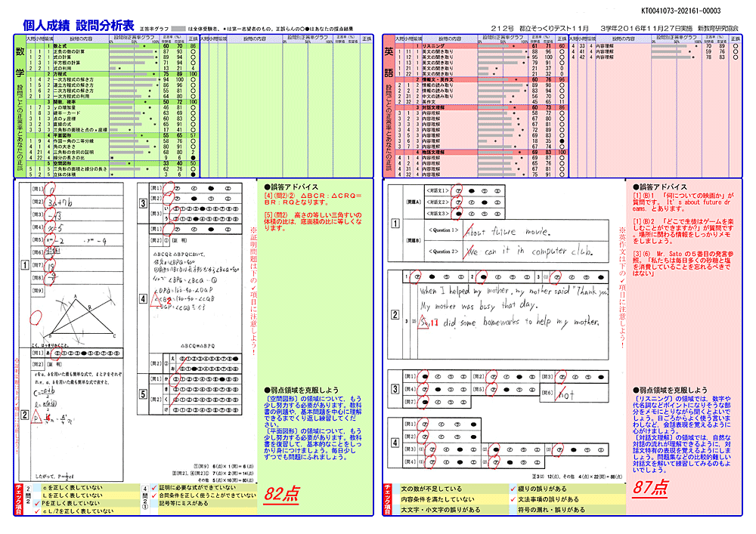Click the '物語文理解' category row

pos(481,152)
